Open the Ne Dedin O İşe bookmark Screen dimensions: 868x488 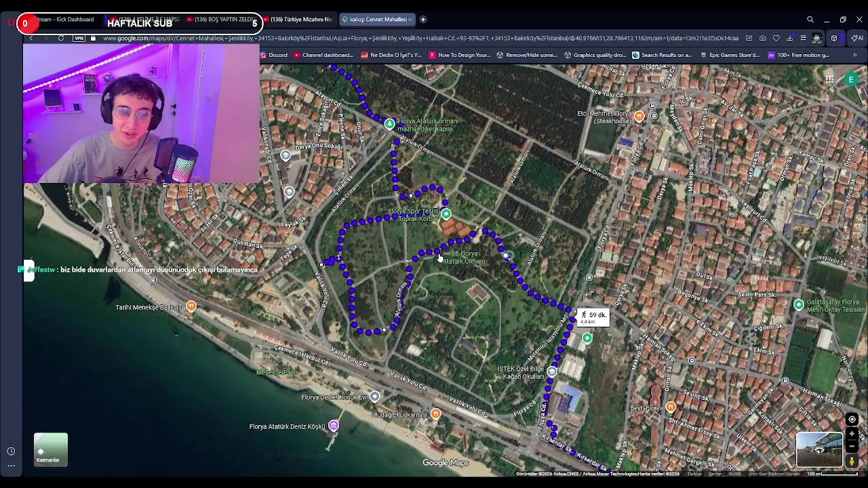tap(391, 55)
